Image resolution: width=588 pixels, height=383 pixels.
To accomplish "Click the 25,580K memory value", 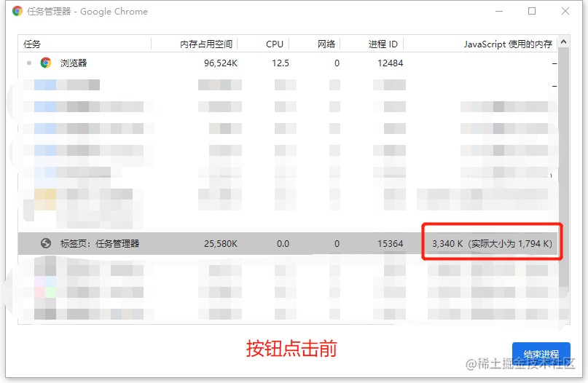I will [x=221, y=244].
